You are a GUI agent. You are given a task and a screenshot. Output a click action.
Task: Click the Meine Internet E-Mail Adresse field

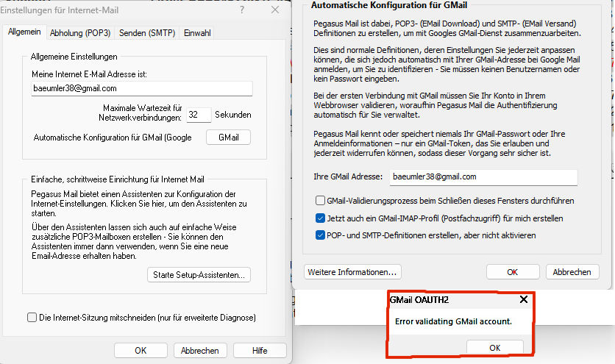pos(141,88)
